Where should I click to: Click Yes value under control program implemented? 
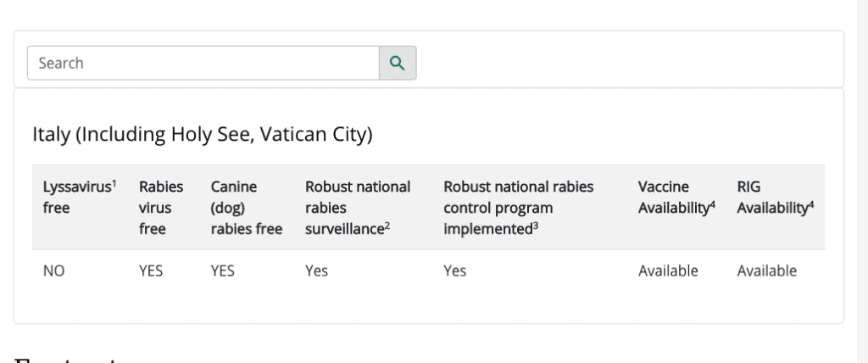coord(454,271)
